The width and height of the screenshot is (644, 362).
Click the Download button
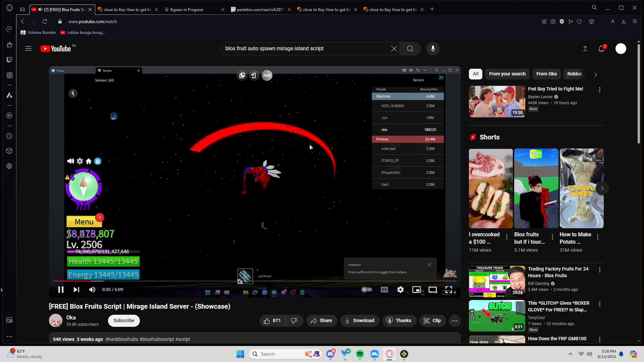pyautogui.click(x=360, y=321)
